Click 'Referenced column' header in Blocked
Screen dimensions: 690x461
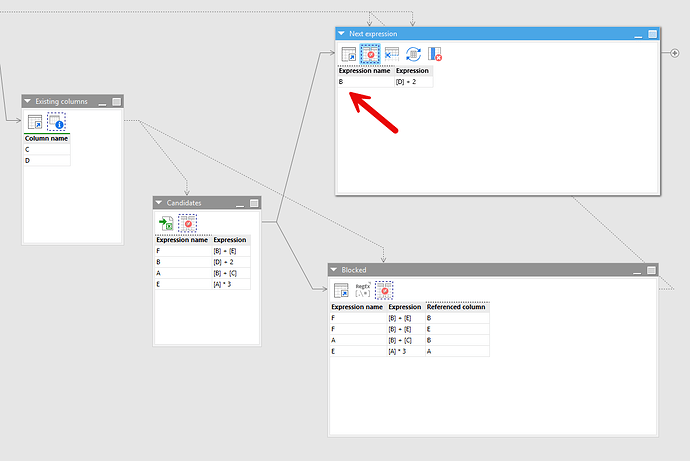point(457,307)
